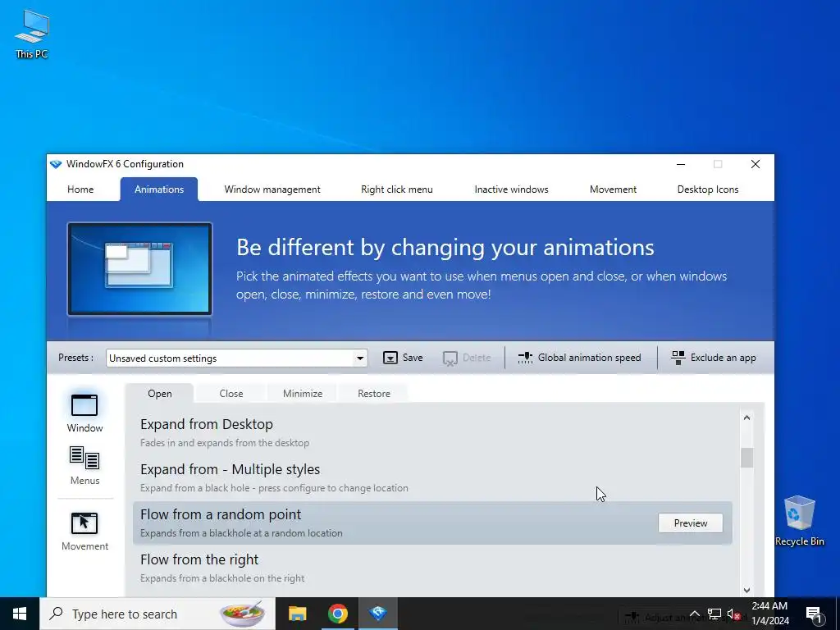The height and width of the screenshot is (630, 840).
Task: Click the network tray icon
Action: coord(714,614)
